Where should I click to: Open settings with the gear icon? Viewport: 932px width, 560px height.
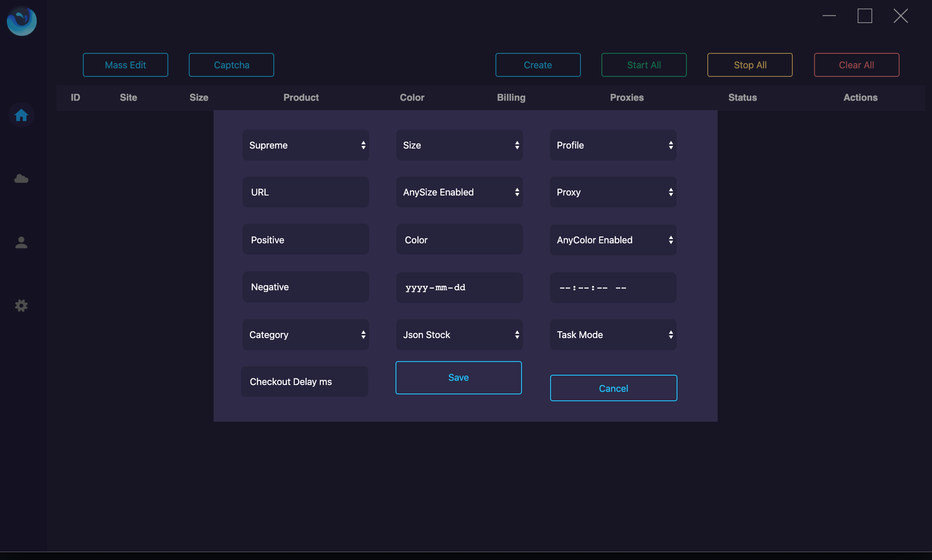21,306
